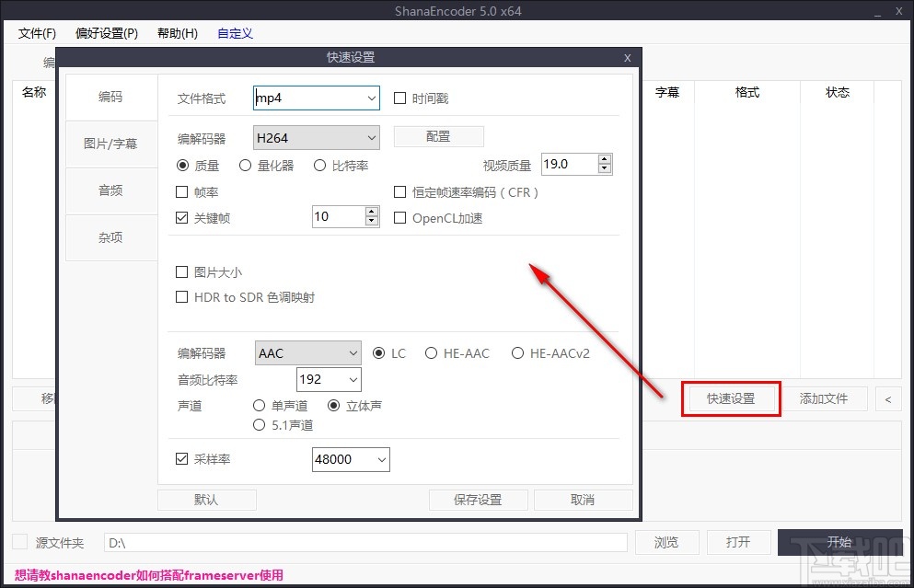Choose the HE-AACv2 audio profile
Image resolution: width=914 pixels, height=588 pixels.
(x=517, y=353)
